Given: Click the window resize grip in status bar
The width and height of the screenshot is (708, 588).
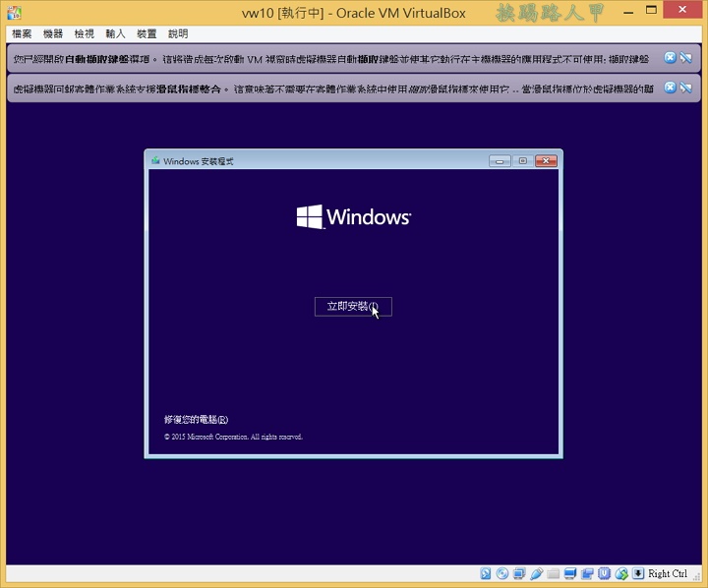Looking at the screenshot, I should [696, 575].
